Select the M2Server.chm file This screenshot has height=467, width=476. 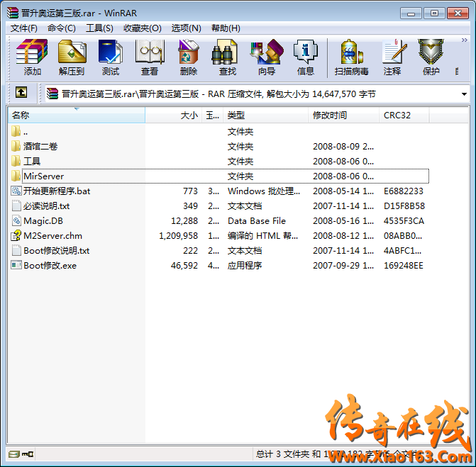218,235
